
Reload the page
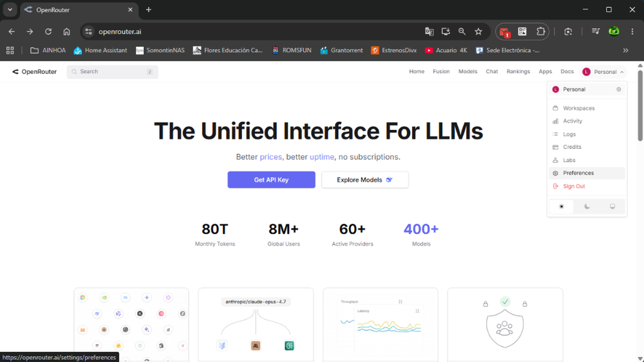click(x=48, y=31)
